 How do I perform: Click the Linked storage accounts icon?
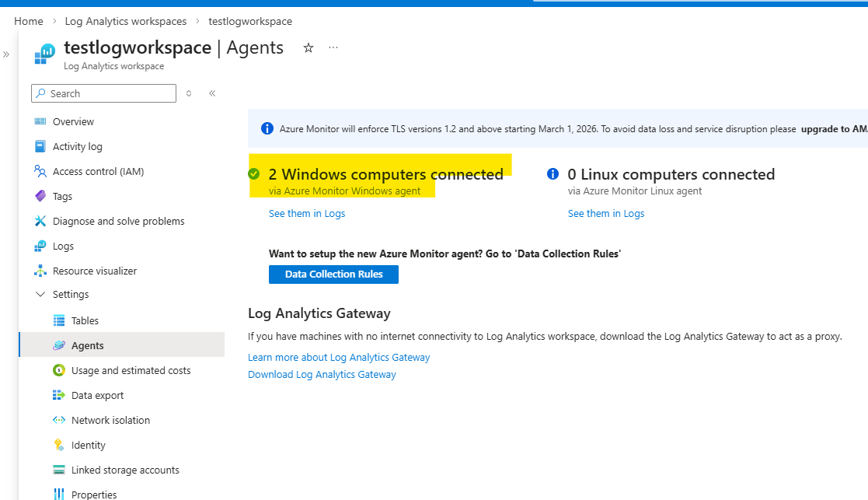coord(59,470)
